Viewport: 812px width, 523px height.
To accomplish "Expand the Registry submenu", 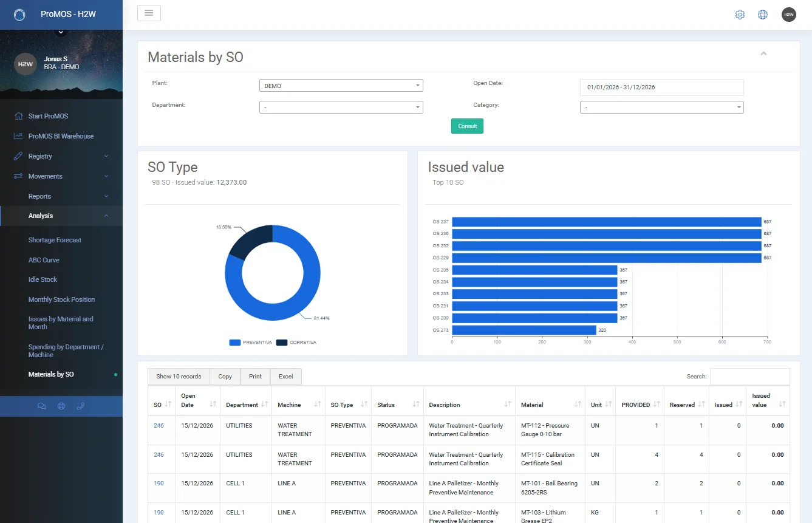I will (61, 156).
